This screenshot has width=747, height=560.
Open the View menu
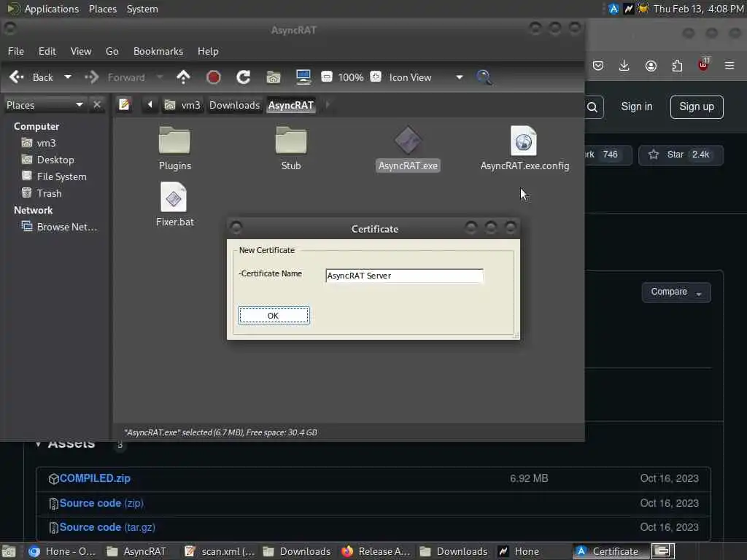81,52
